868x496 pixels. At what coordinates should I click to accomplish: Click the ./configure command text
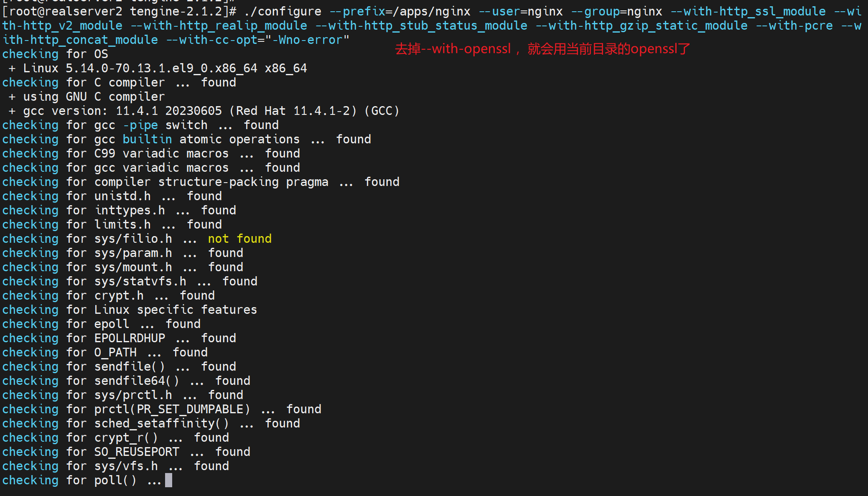[283, 11]
